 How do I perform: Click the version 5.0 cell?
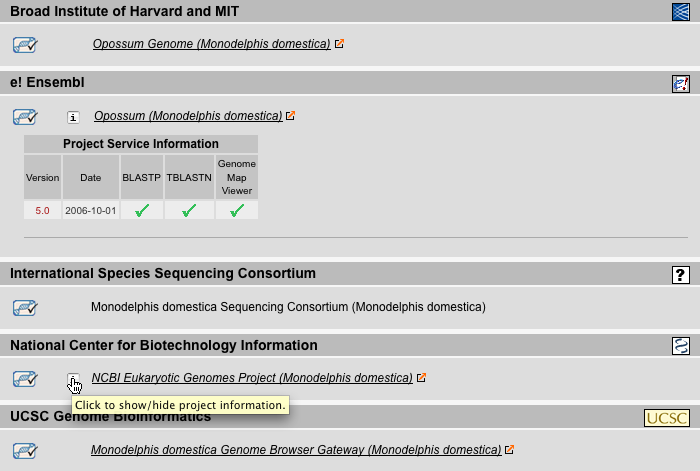click(42, 210)
